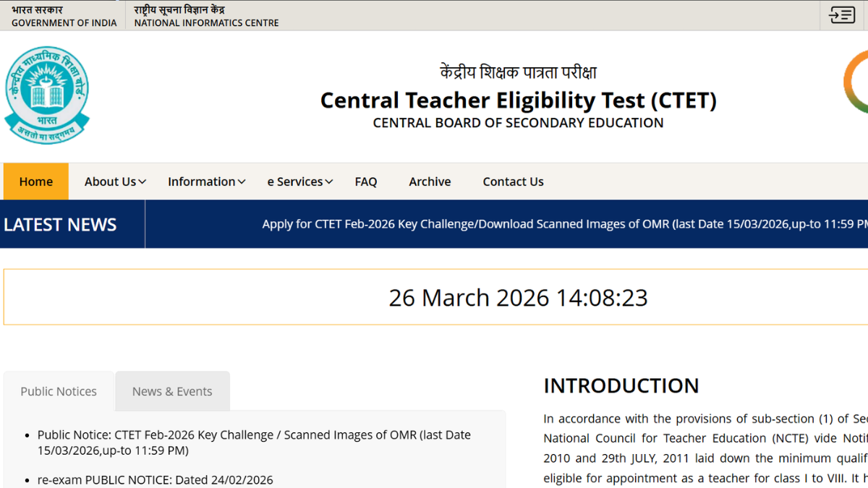The width and height of the screenshot is (868, 488).
Task: Visit the National Informatics Centre link
Action: [x=206, y=16]
